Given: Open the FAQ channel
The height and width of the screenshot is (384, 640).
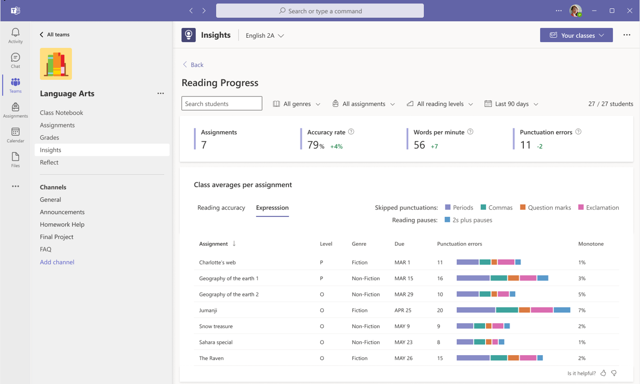Looking at the screenshot, I should [x=45, y=249].
